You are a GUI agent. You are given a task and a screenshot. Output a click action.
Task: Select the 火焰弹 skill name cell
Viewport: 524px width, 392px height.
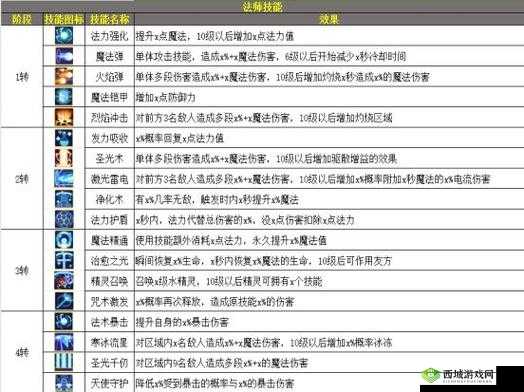[x=110, y=77]
